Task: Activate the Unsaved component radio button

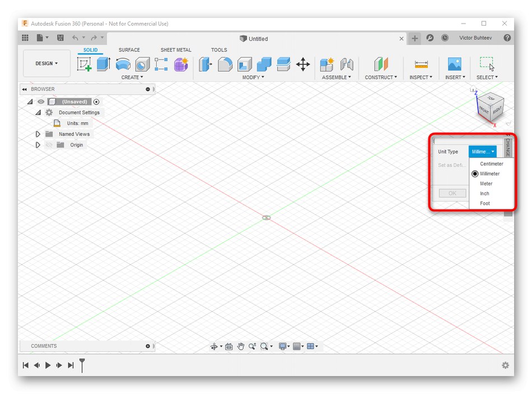Action: (x=96, y=102)
